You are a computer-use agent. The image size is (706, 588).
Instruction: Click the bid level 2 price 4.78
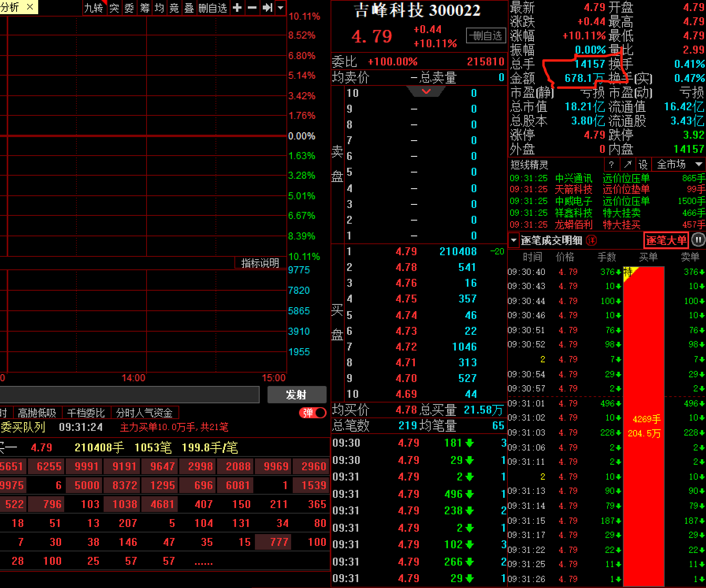(406, 267)
